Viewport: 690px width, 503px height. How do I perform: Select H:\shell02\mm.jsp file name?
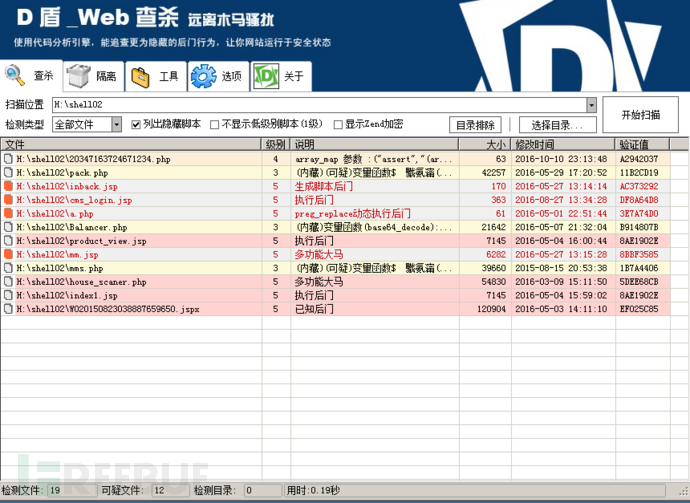(57, 255)
